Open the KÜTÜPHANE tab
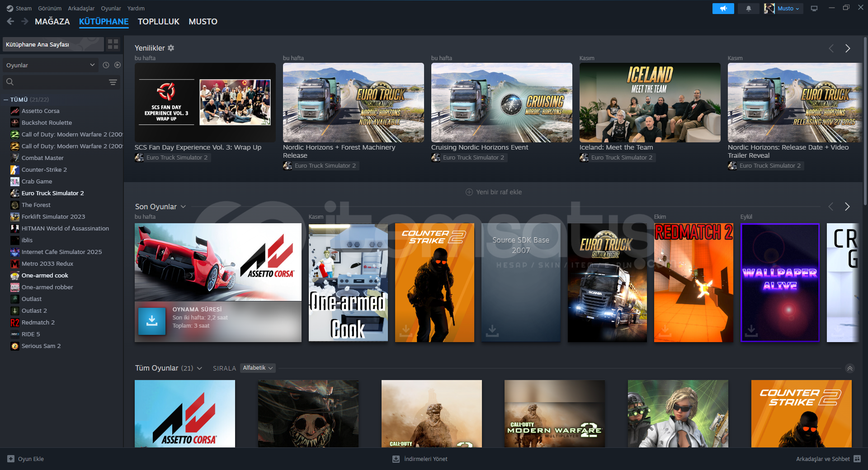The image size is (868, 470). (x=104, y=21)
